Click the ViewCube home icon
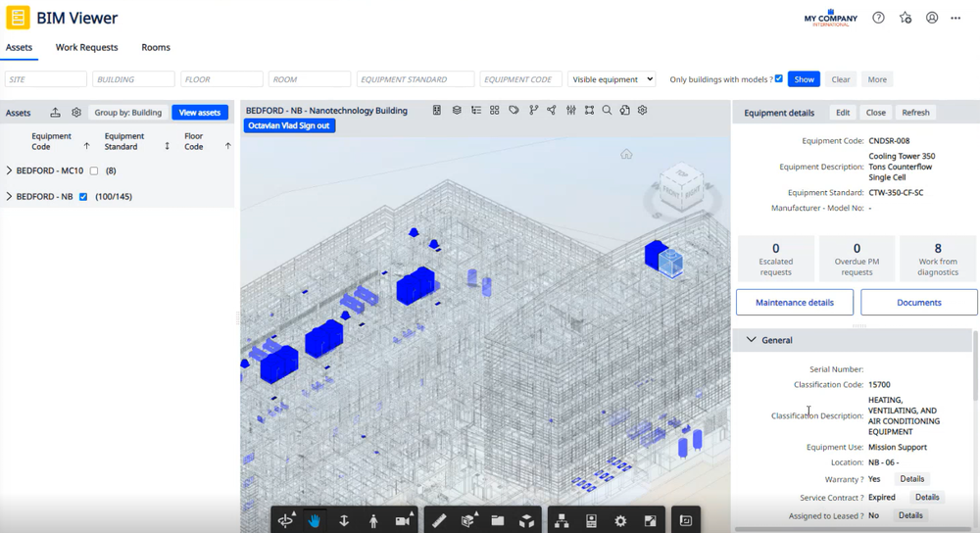This screenshot has width=980, height=533. (626, 154)
